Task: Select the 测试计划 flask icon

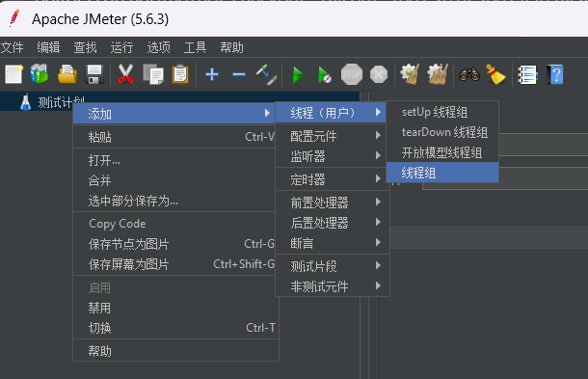Action: click(x=25, y=101)
